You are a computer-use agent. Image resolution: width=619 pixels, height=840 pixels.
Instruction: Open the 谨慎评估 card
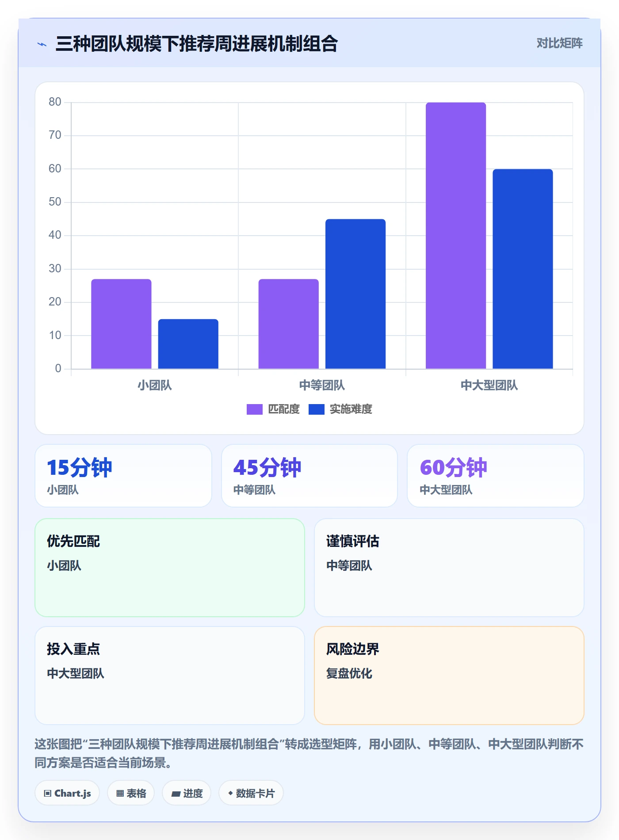[x=449, y=568]
